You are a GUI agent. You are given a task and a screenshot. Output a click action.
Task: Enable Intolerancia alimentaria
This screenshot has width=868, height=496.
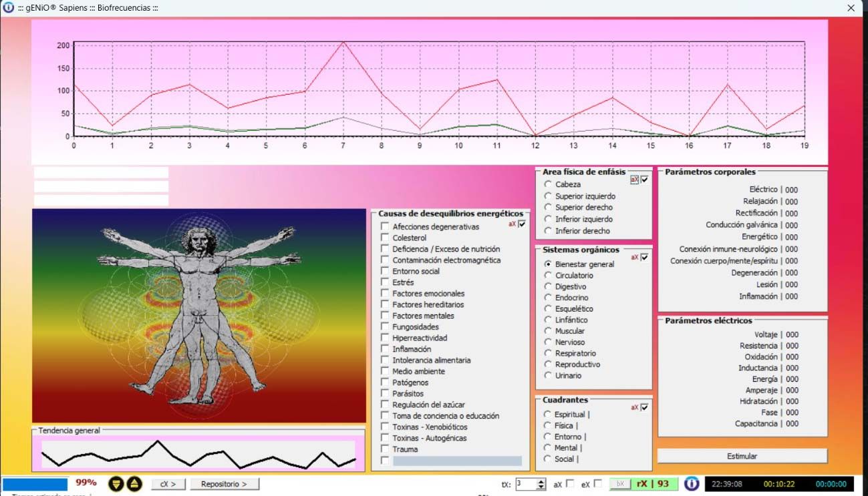[386, 360]
